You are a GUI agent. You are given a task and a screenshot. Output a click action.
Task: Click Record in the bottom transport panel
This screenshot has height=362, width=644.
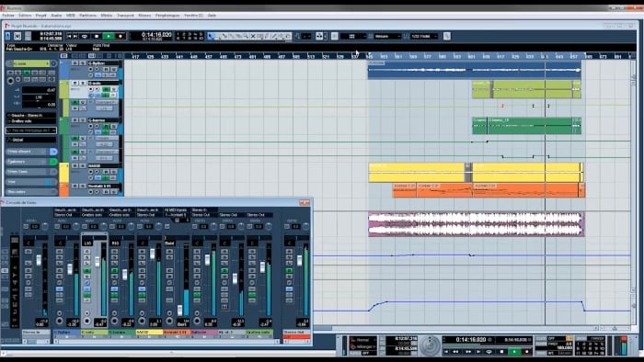tap(527, 351)
